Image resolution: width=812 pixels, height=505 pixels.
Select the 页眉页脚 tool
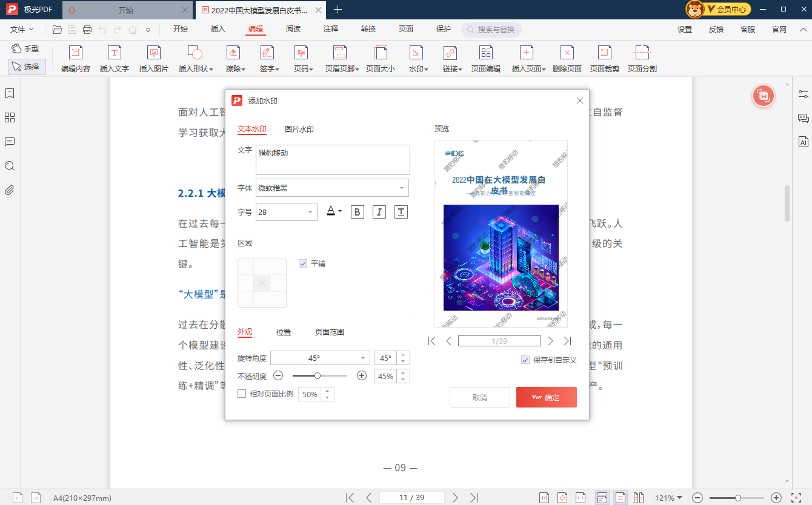(x=339, y=59)
